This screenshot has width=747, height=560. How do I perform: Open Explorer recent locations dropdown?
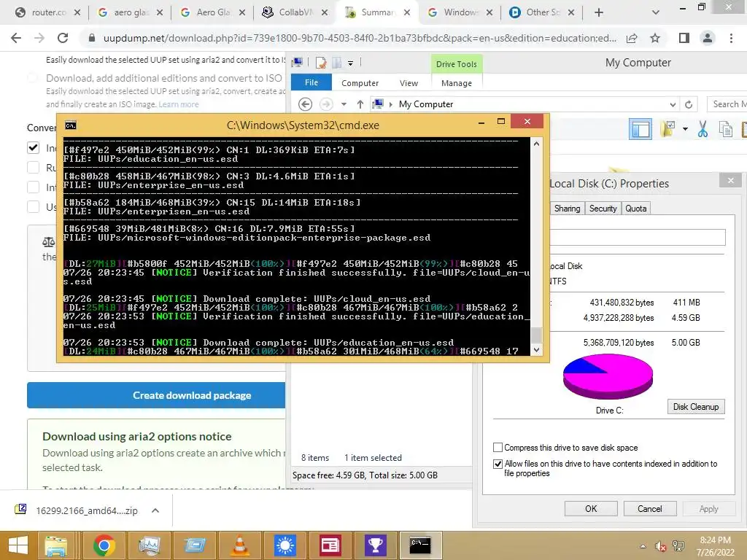344,104
